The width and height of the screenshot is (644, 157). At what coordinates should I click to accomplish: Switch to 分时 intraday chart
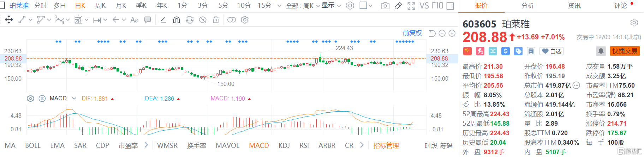[x=41, y=6]
